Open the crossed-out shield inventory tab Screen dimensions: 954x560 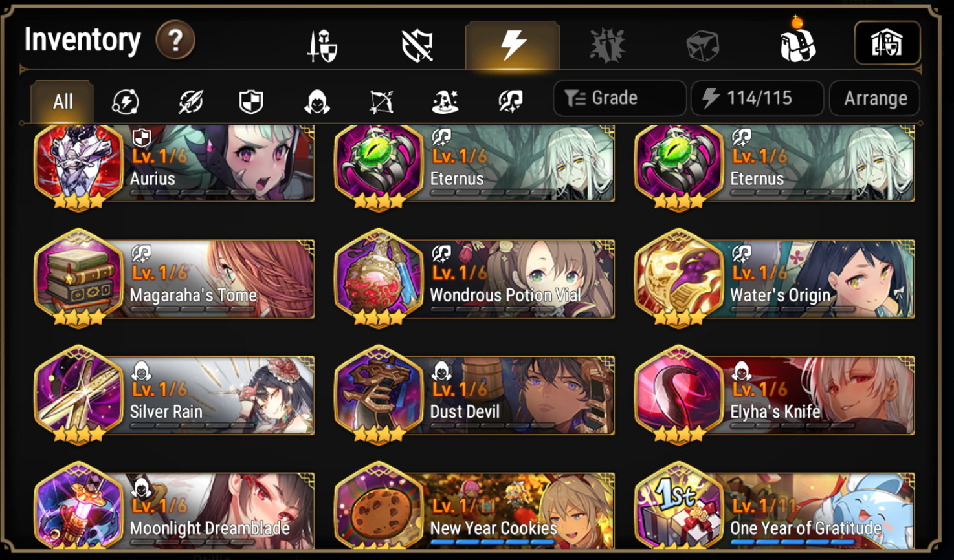click(417, 46)
